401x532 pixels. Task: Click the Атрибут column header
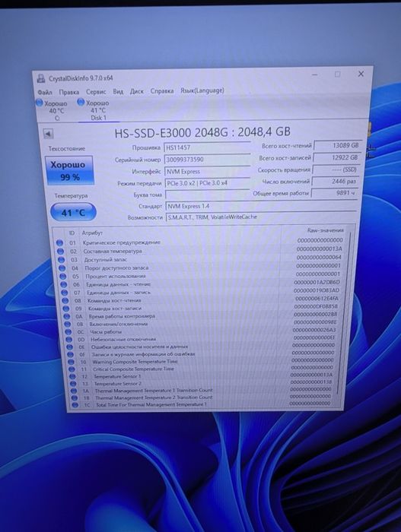click(x=92, y=233)
